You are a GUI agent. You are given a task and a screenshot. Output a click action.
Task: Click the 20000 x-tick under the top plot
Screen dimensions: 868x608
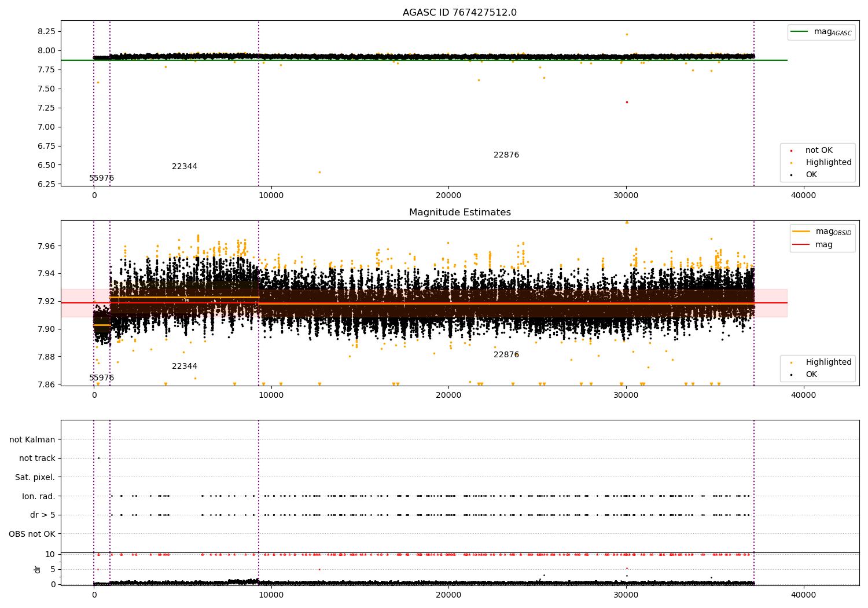(448, 196)
